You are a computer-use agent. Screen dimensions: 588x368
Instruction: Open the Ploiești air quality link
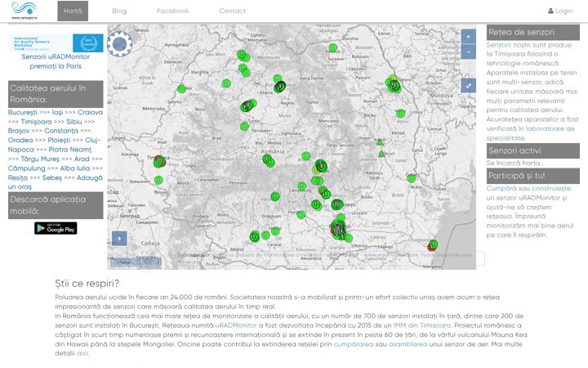[x=59, y=140]
